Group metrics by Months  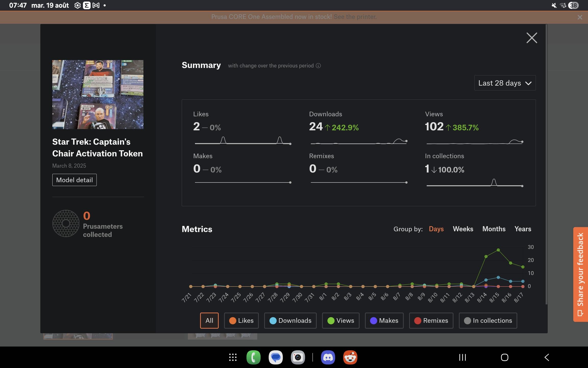pyautogui.click(x=494, y=229)
